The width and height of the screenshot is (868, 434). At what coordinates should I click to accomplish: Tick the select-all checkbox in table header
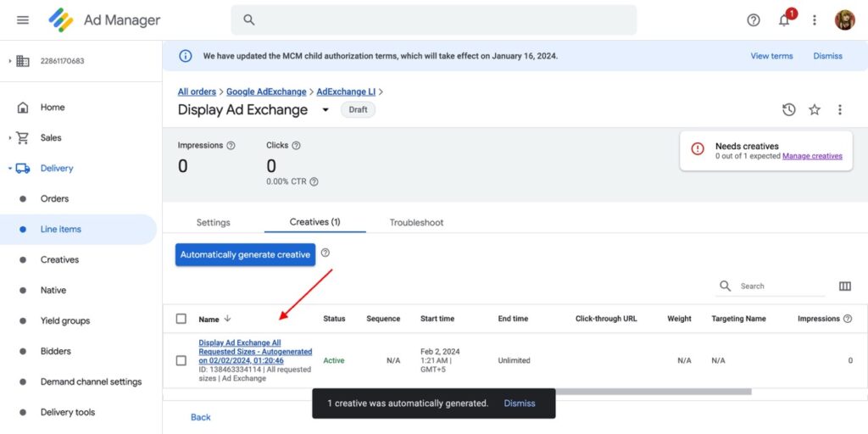181,319
